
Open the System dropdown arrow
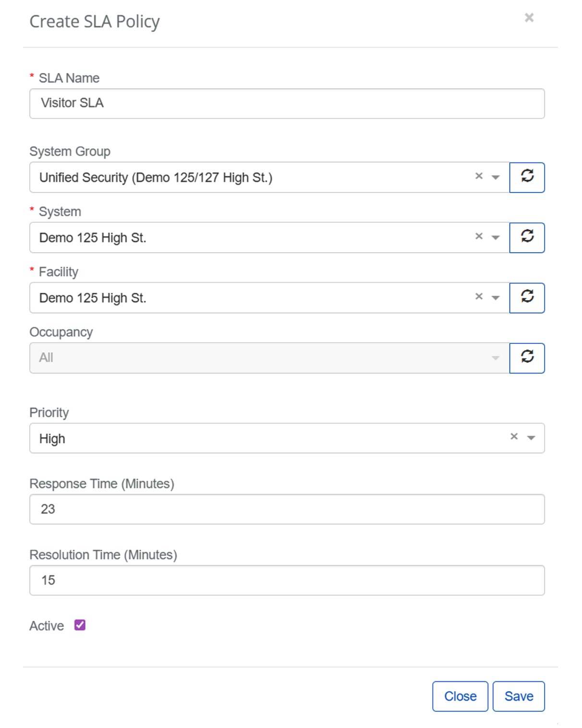[496, 238]
